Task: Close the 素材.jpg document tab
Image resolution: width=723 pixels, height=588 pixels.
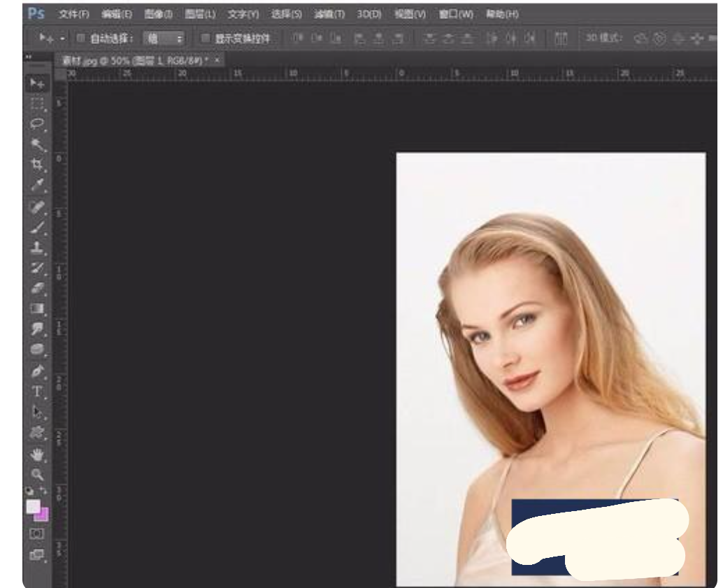Action: click(217, 61)
